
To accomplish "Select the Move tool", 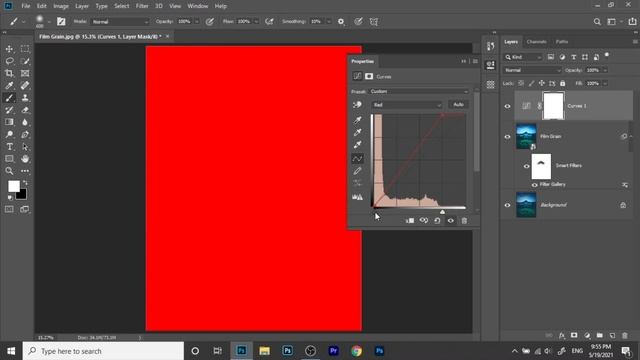I will pyautogui.click(x=9, y=49).
